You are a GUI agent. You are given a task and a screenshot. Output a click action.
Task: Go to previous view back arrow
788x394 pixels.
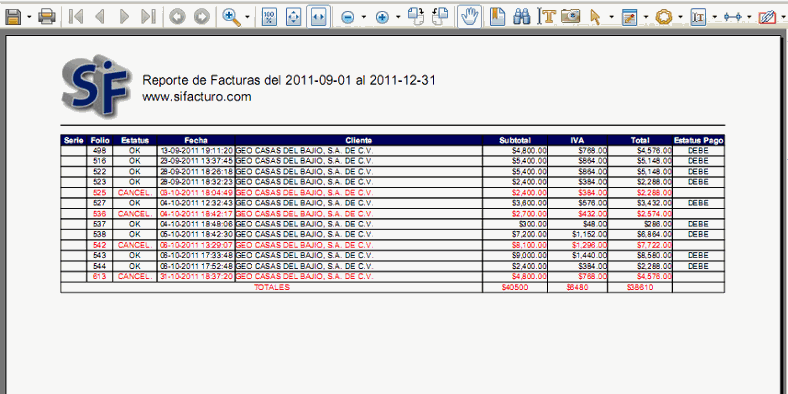click(x=176, y=17)
